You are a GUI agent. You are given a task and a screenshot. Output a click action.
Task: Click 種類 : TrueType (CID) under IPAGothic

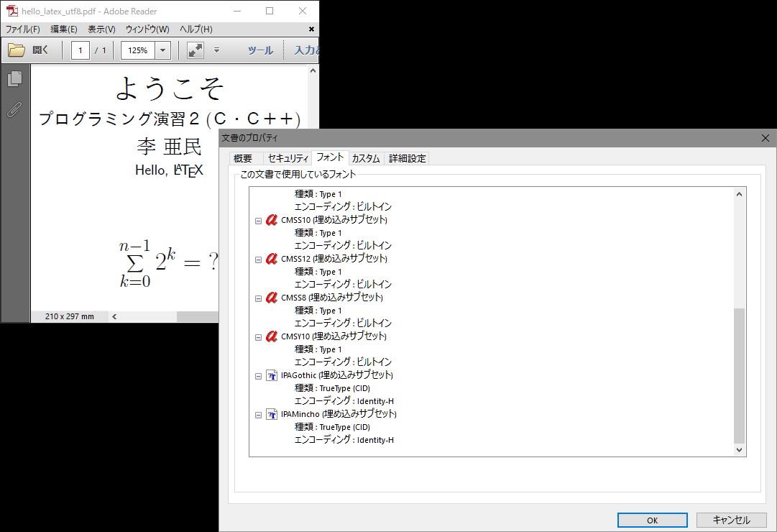(333, 388)
